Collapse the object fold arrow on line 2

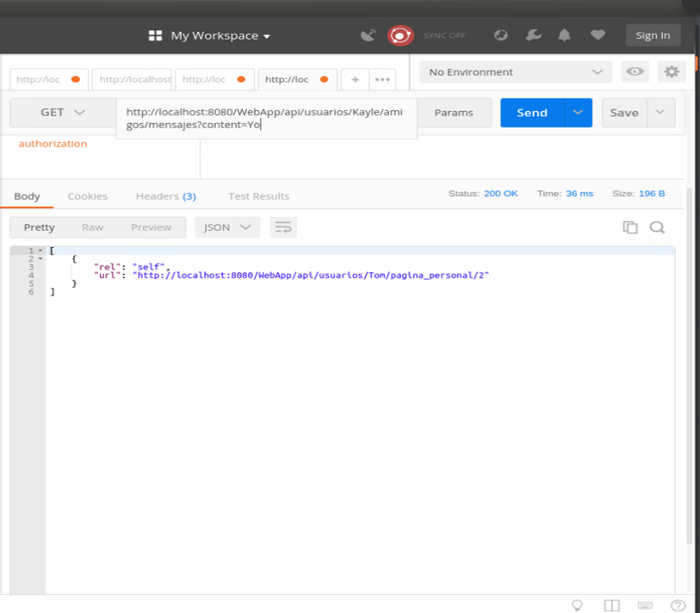click(x=40, y=258)
